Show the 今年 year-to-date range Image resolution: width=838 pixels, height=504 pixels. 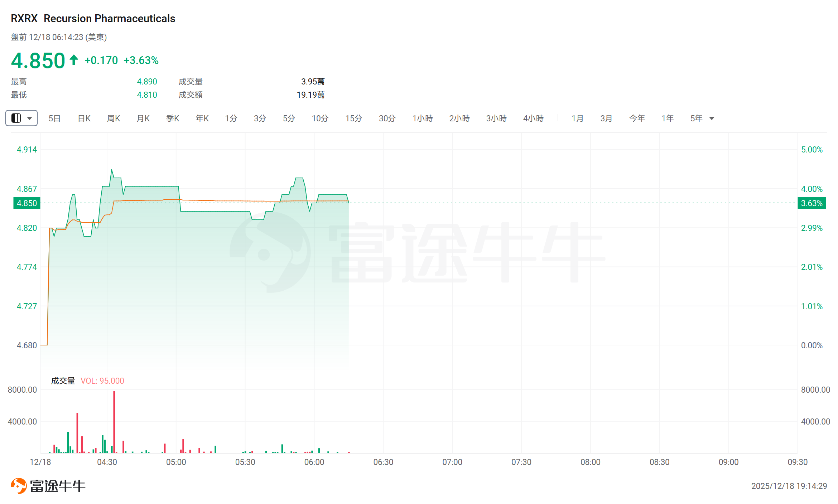(x=637, y=118)
